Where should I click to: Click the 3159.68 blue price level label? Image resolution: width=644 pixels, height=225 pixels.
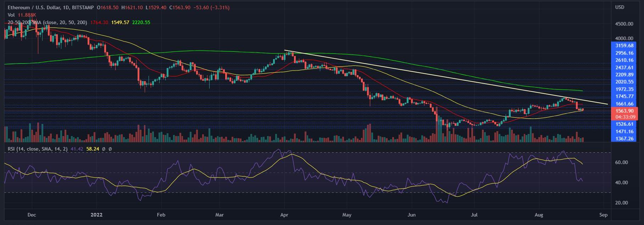(624, 46)
